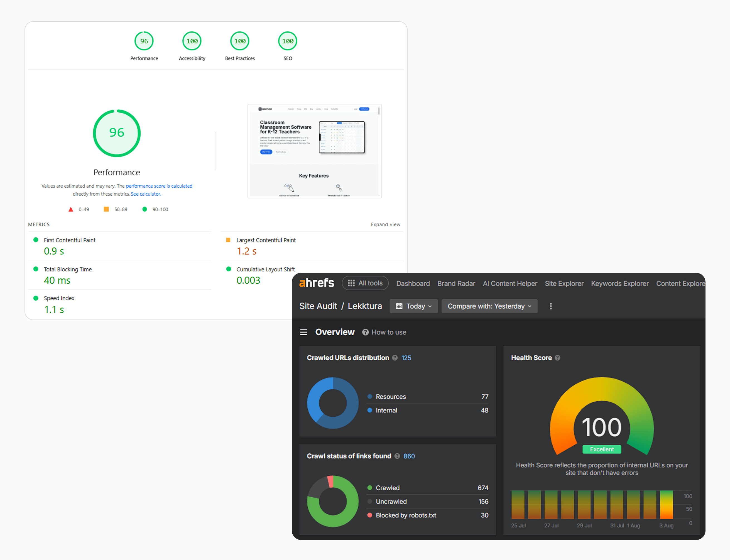
Task: Click the 860 links found count
Action: point(409,456)
